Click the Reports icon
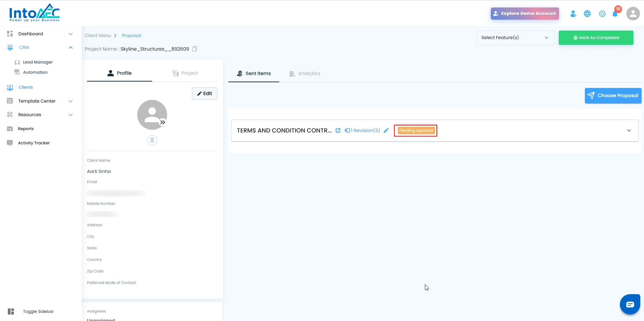 [10, 129]
